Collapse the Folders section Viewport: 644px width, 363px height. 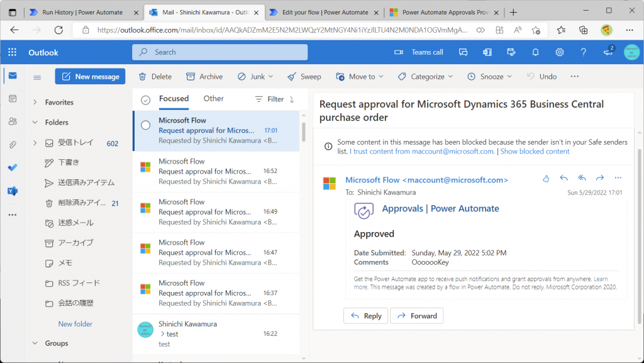35,122
